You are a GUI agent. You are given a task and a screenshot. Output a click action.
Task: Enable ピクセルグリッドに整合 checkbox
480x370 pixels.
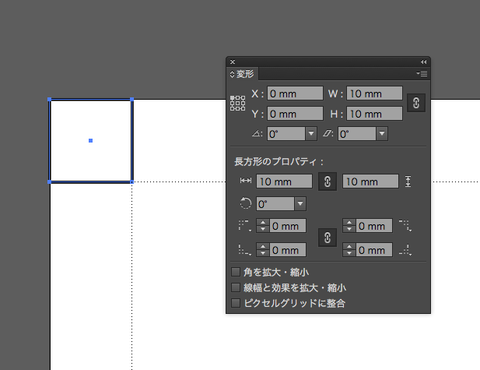236,303
